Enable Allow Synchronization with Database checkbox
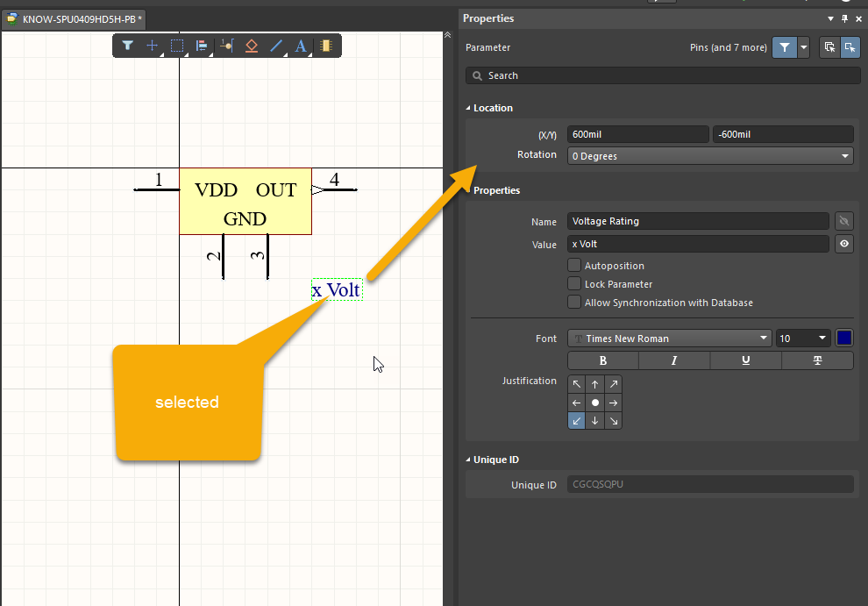 tap(574, 303)
